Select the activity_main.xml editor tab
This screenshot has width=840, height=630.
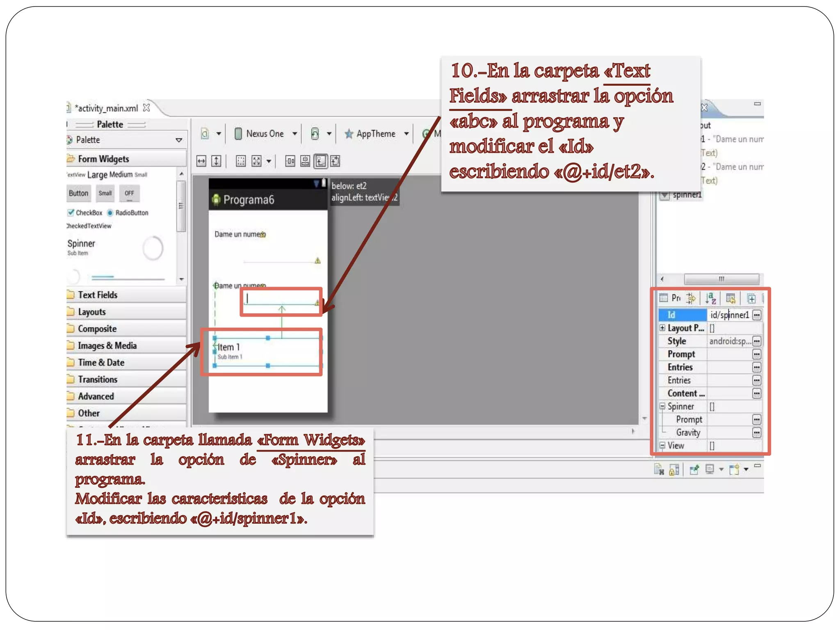107,108
